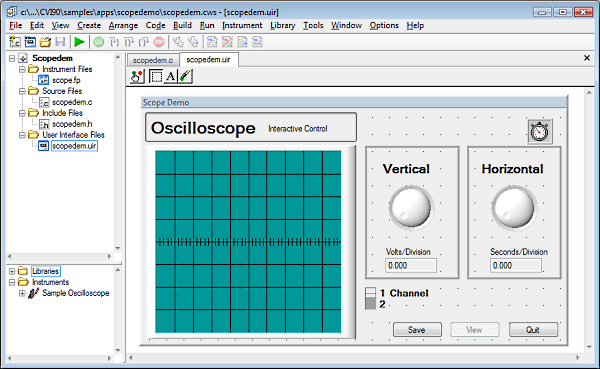Click the Seconds/Division numeric field

coord(516,266)
